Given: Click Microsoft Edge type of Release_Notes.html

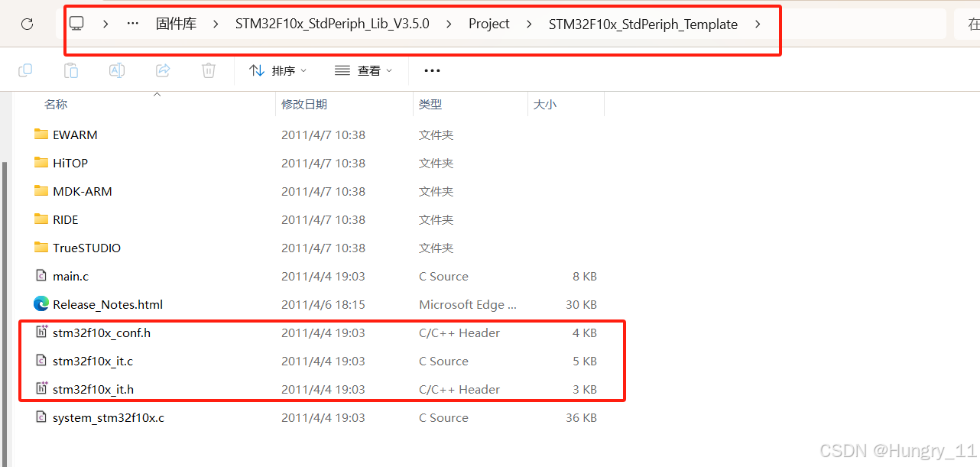Looking at the screenshot, I should tap(468, 304).
